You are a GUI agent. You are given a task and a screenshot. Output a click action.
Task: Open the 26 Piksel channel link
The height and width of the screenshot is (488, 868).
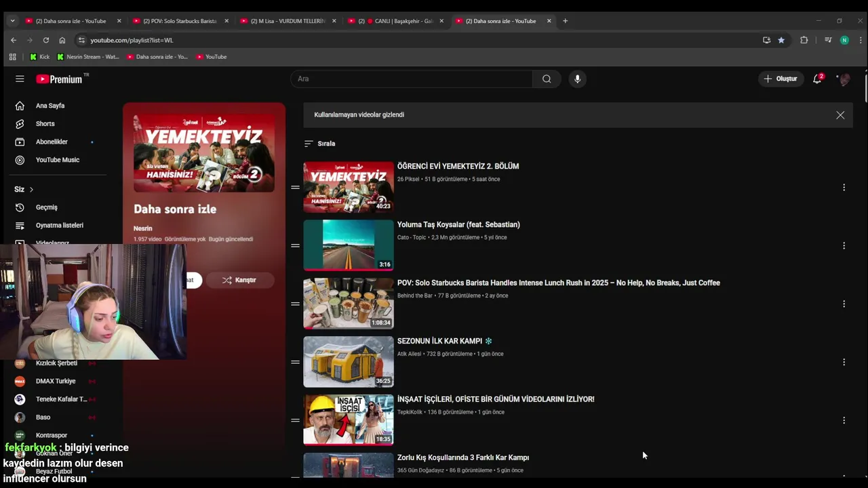coord(408,179)
